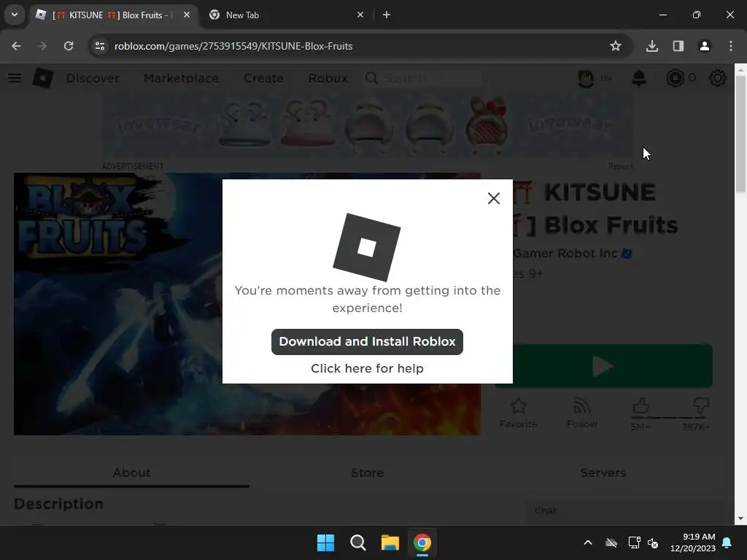Image resolution: width=747 pixels, height=560 pixels.
Task: Open Windows taskbar search
Action: (357, 542)
